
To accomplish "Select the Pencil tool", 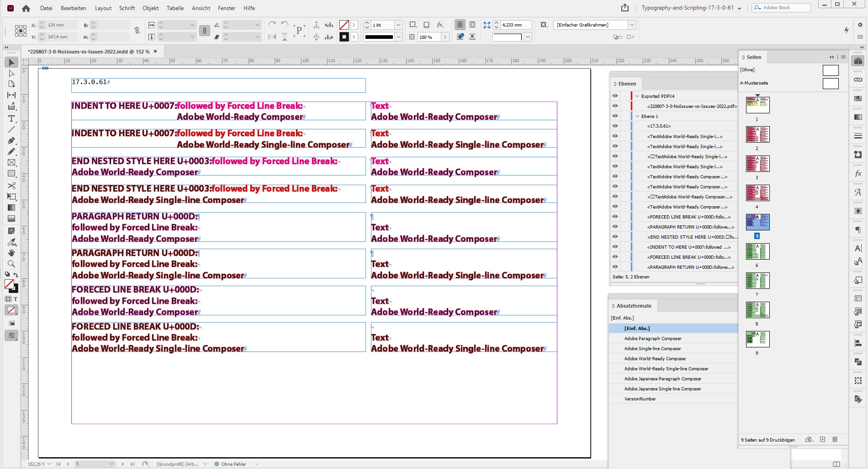I will [x=11, y=151].
